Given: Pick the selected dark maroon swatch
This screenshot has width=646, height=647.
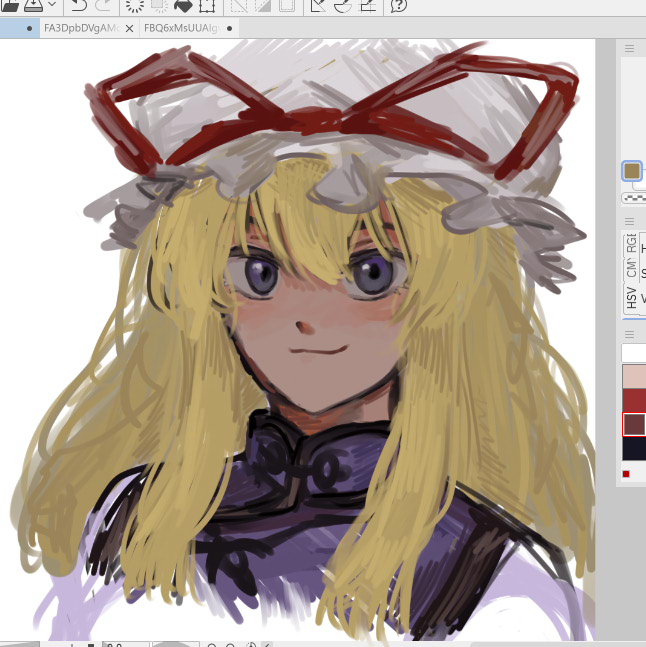Looking at the screenshot, I should point(634,425).
